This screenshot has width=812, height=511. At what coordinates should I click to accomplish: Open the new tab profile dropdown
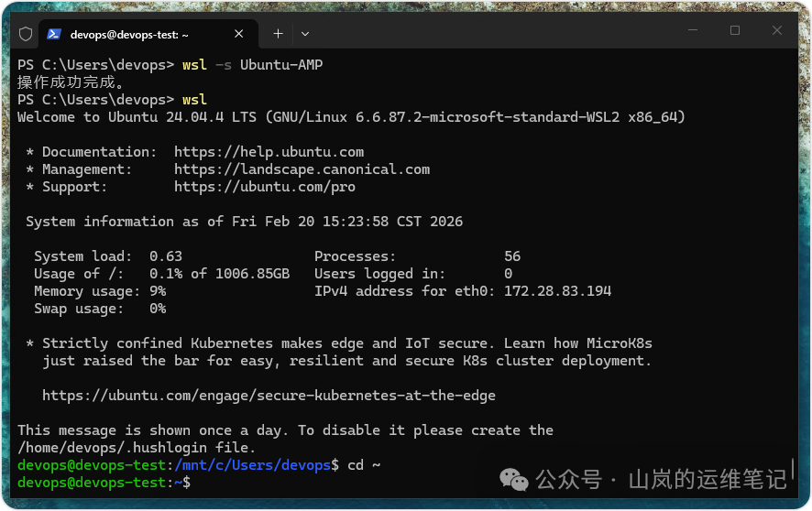click(305, 34)
